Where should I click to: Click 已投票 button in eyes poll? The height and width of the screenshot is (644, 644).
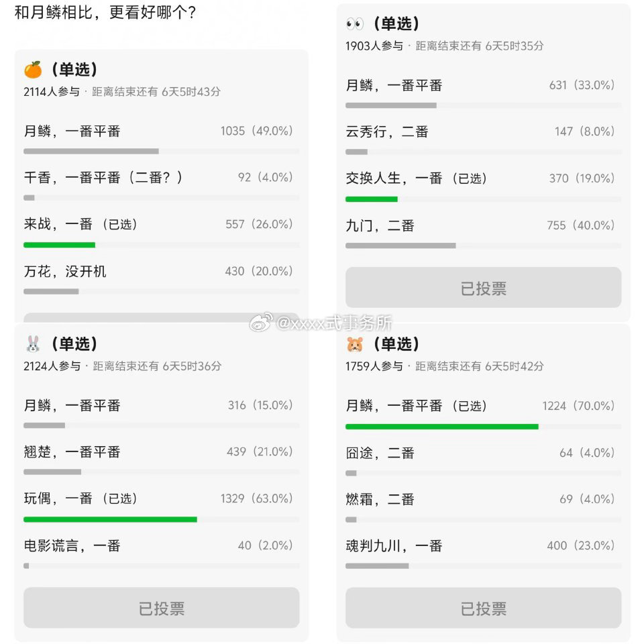point(483,288)
